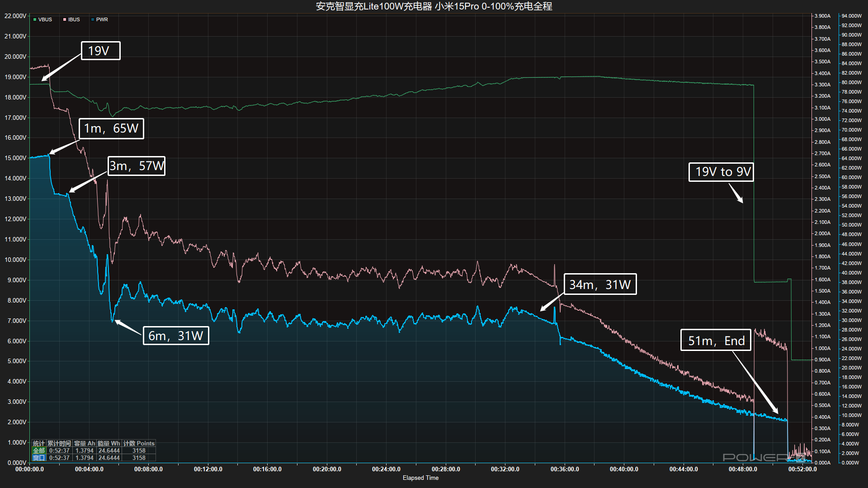Click the 24.6444 energy in the 全部 row
This screenshot has width=868, height=488.
tap(109, 450)
